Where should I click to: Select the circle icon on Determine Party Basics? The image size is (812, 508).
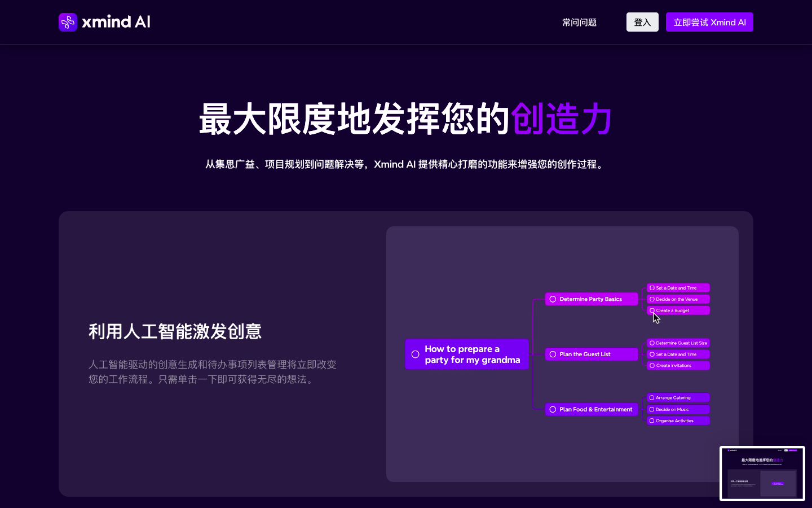tap(553, 299)
